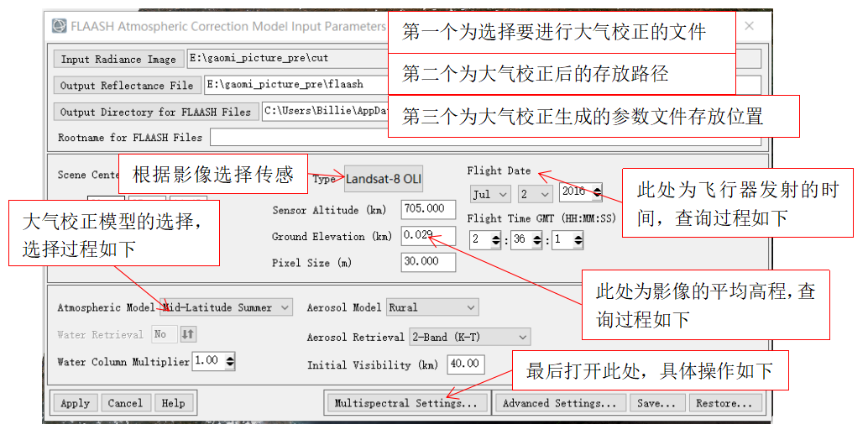Click the flight year stepper arrows
Screen dimensions: 868x435
coord(597,192)
